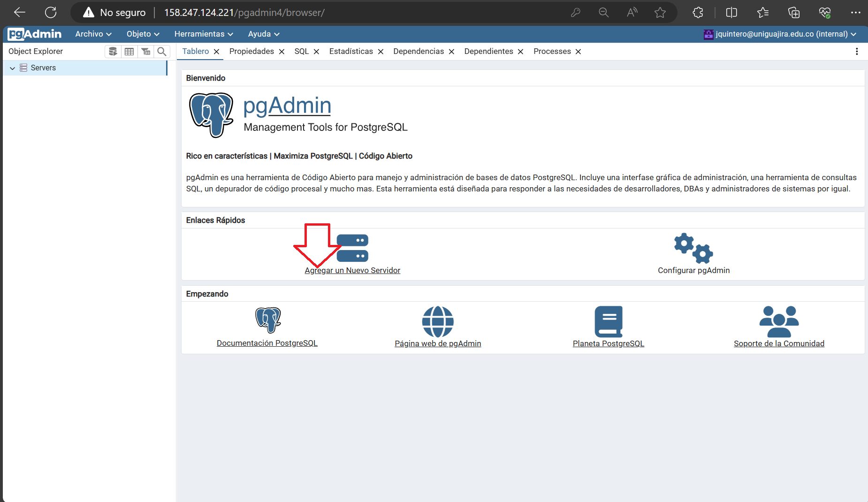This screenshot has width=868, height=502.
Task: Switch to the Tablero tab
Action: (x=196, y=51)
